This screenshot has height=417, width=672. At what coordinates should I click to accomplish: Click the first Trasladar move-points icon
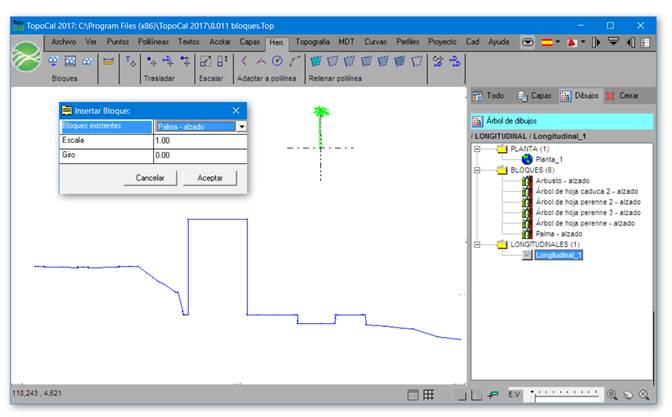pos(151,62)
